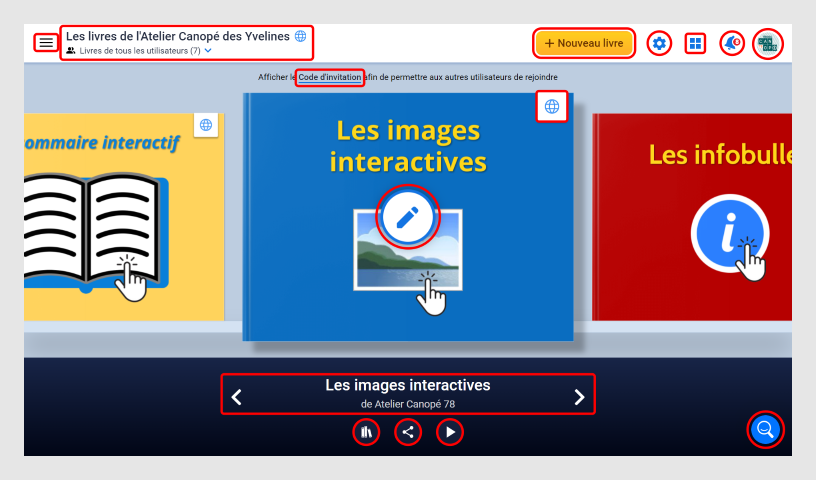
Task: Go to the previous book with the left arrow
Action: click(x=237, y=397)
